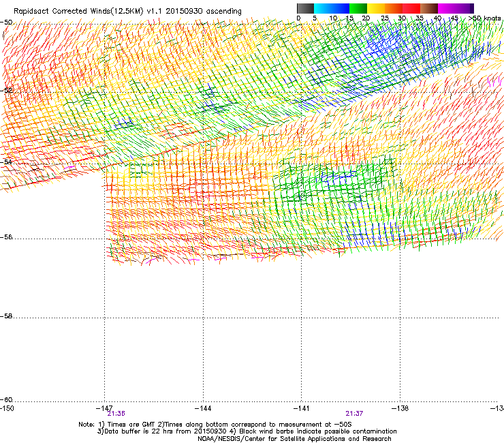This screenshot has height=443, width=504.
Task: Click the note line 'Times are GMT'
Action: [131, 425]
